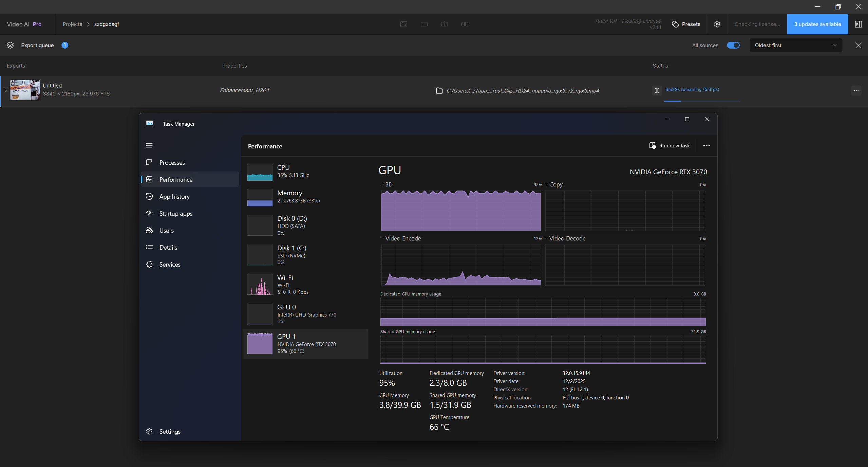Open the App history tab
The image size is (868, 467).
174,197
